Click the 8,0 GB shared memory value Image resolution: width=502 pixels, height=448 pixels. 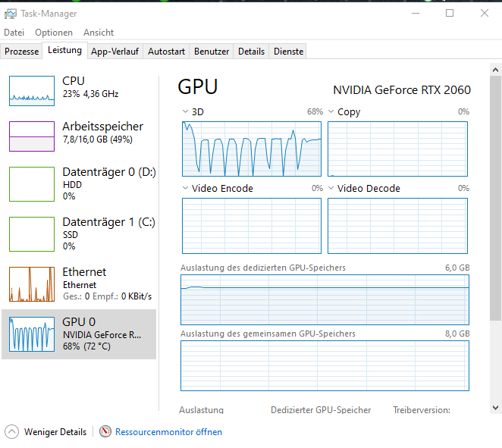coord(457,334)
